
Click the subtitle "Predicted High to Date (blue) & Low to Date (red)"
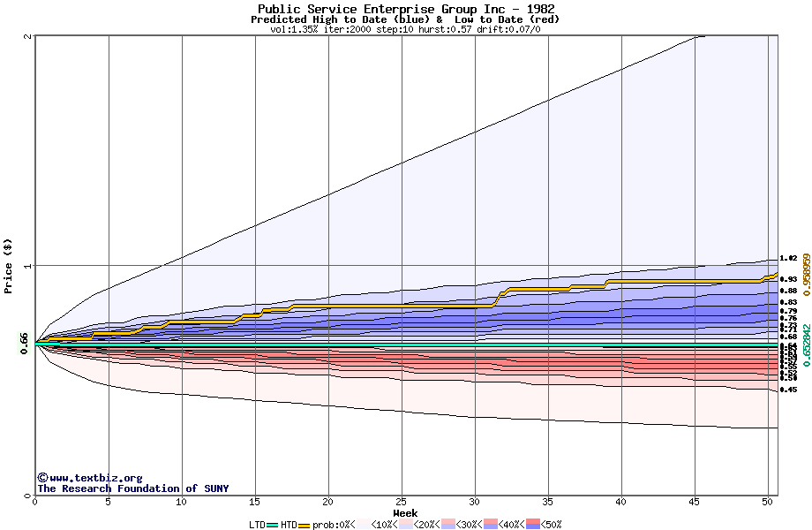point(405,19)
